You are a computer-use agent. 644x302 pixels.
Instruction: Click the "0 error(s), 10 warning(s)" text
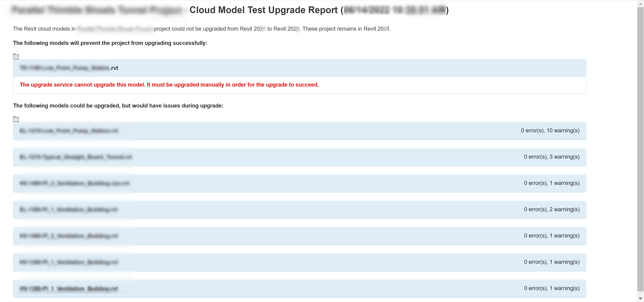tap(550, 130)
